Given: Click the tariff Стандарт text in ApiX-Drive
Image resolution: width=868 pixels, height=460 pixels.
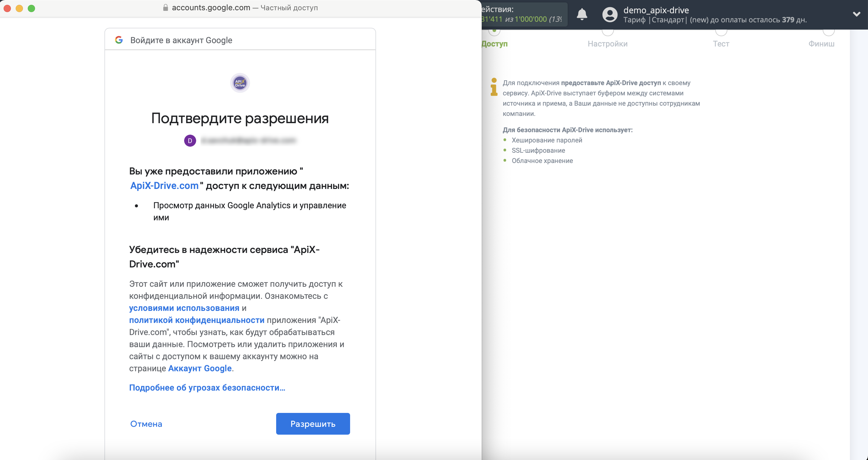Looking at the screenshot, I should tap(668, 20).
